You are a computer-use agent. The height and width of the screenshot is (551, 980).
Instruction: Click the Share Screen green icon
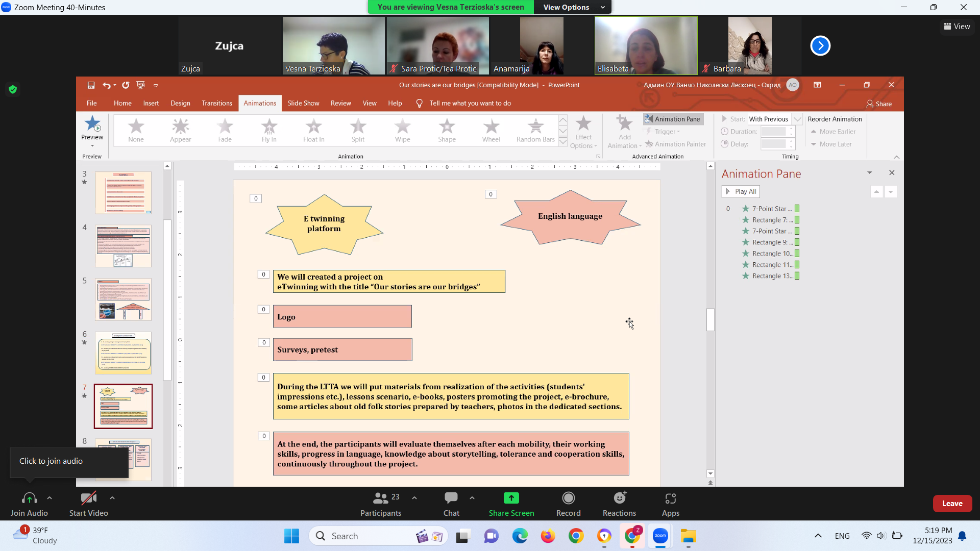tap(511, 498)
